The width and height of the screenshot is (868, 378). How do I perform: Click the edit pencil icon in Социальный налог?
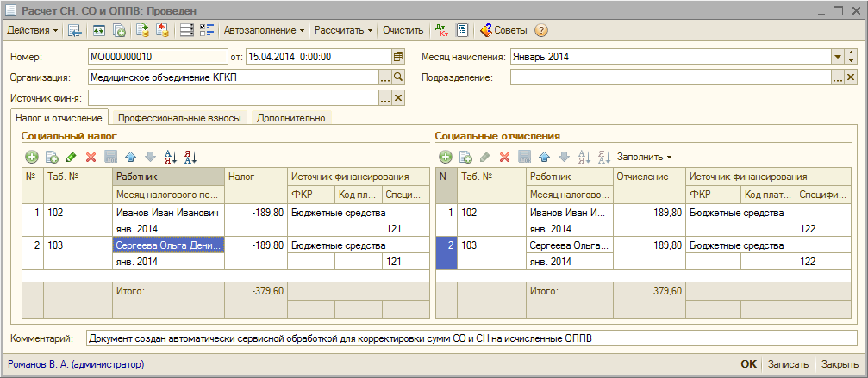click(x=71, y=157)
